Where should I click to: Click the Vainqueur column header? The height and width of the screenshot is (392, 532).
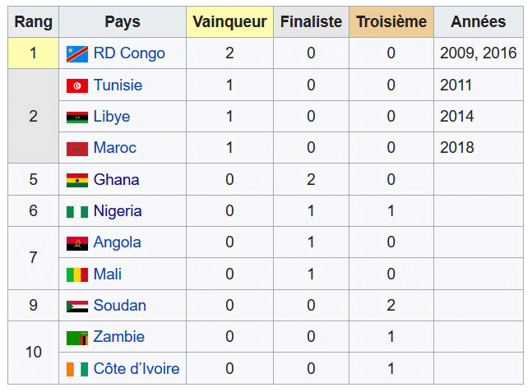pos(229,22)
